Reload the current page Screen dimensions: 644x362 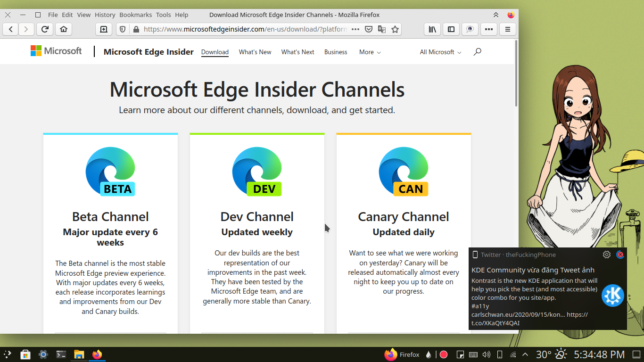tap(45, 29)
